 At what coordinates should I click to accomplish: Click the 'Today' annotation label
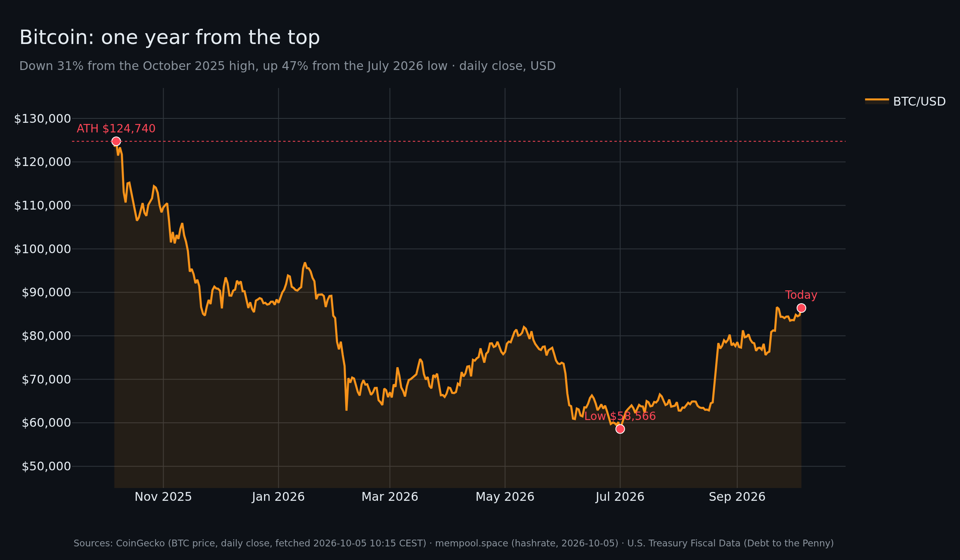tap(801, 295)
